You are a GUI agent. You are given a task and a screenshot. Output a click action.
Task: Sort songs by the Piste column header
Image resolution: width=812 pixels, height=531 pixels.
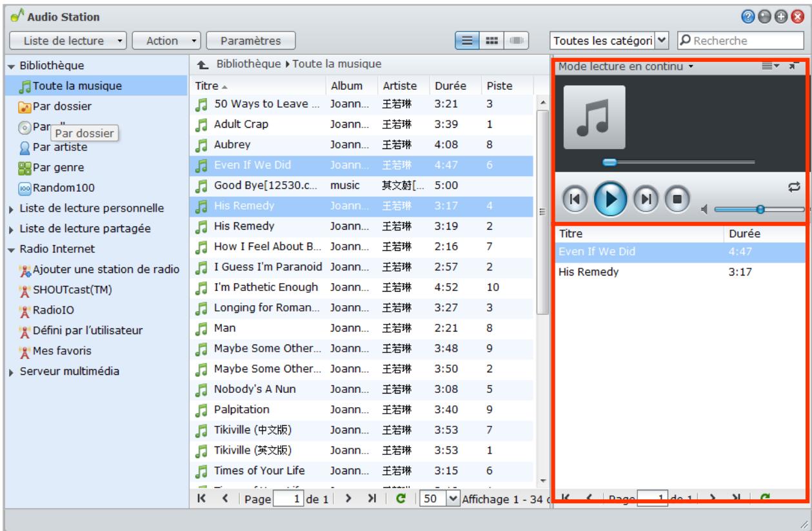click(507, 85)
